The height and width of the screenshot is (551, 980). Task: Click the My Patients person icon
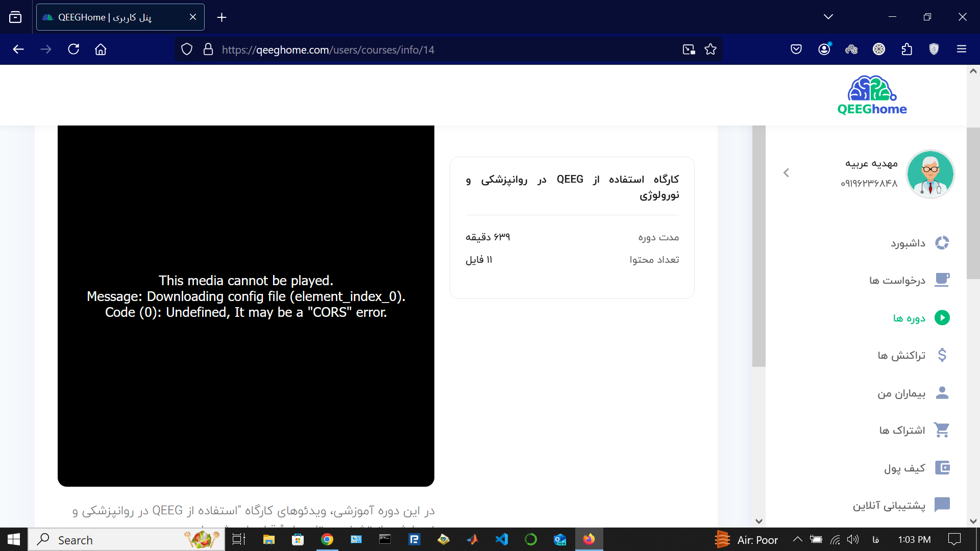click(x=942, y=393)
